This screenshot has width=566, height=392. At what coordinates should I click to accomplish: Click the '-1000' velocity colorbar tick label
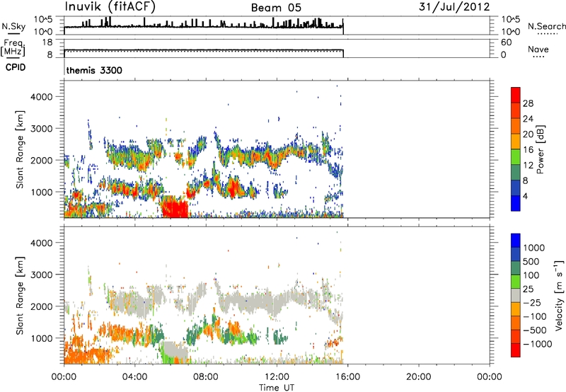[x=537, y=344]
